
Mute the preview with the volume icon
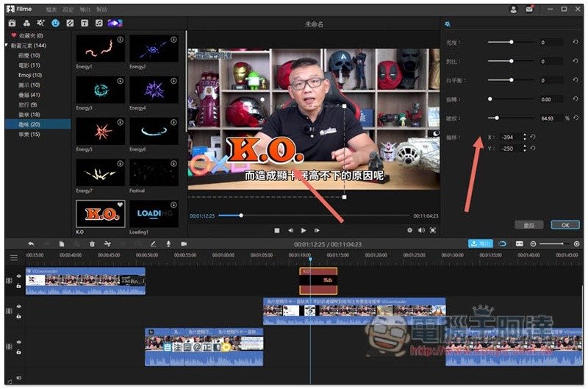pos(421,230)
